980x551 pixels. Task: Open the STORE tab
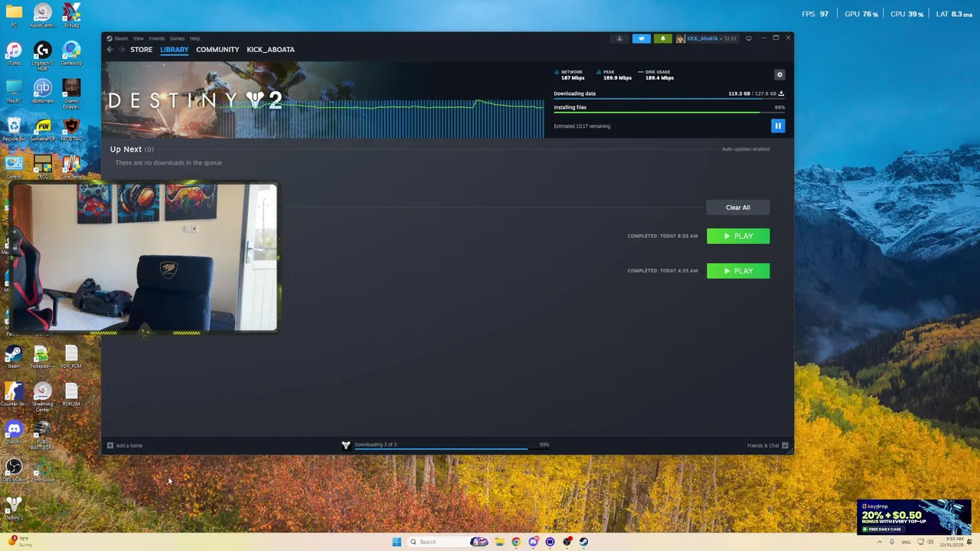(141, 50)
